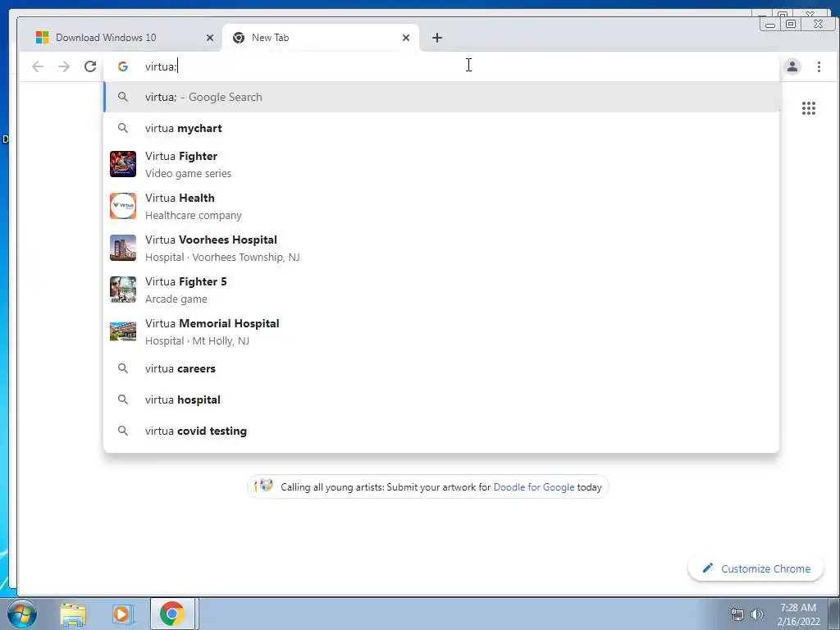Click Virtua Fighter thumbnail image
The width and height of the screenshot is (840, 630).
tap(123, 164)
